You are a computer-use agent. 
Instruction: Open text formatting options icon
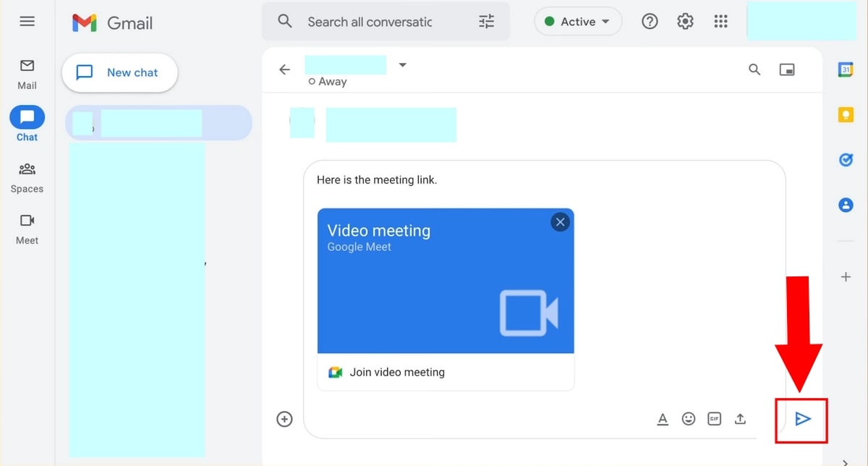click(663, 419)
